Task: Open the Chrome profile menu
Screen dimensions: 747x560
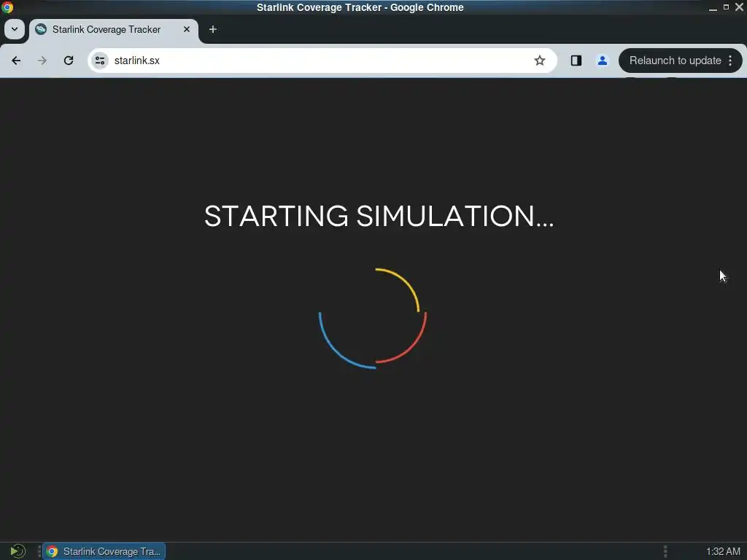Action: [602, 61]
